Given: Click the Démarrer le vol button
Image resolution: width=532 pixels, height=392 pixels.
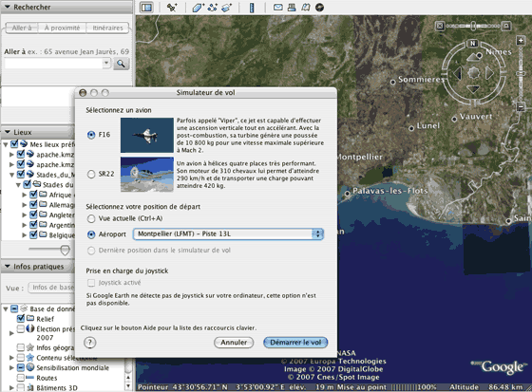Looking at the screenshot, I should 295,343.
